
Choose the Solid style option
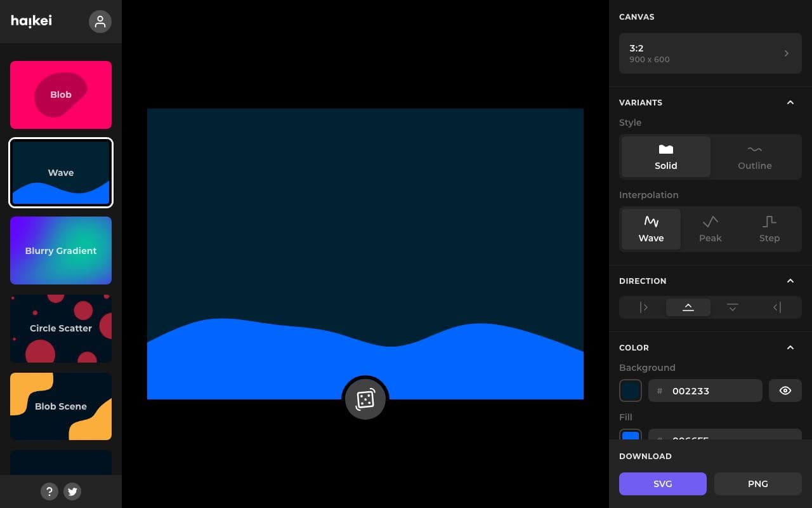[x=666, y=157]
